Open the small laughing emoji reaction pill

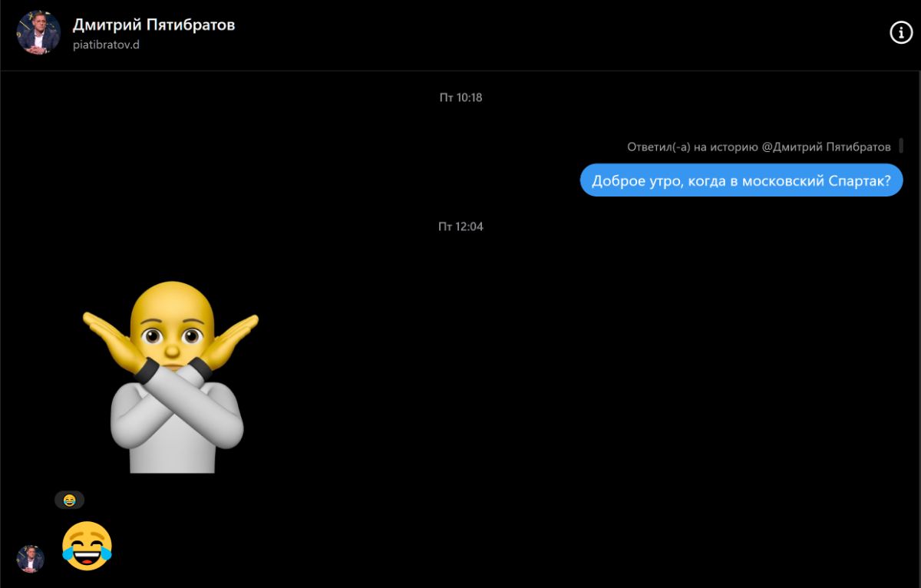point(69,500)
